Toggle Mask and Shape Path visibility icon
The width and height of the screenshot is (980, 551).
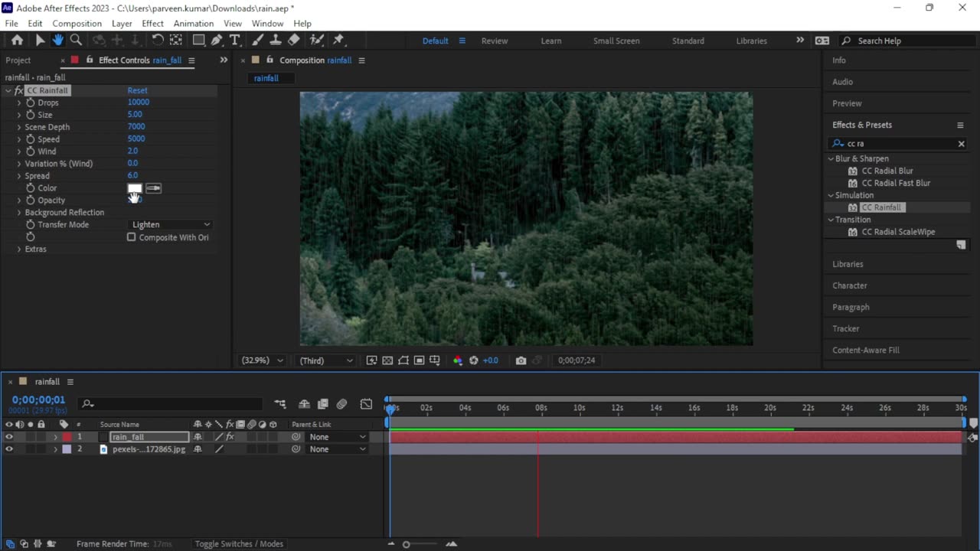(403, 360)
